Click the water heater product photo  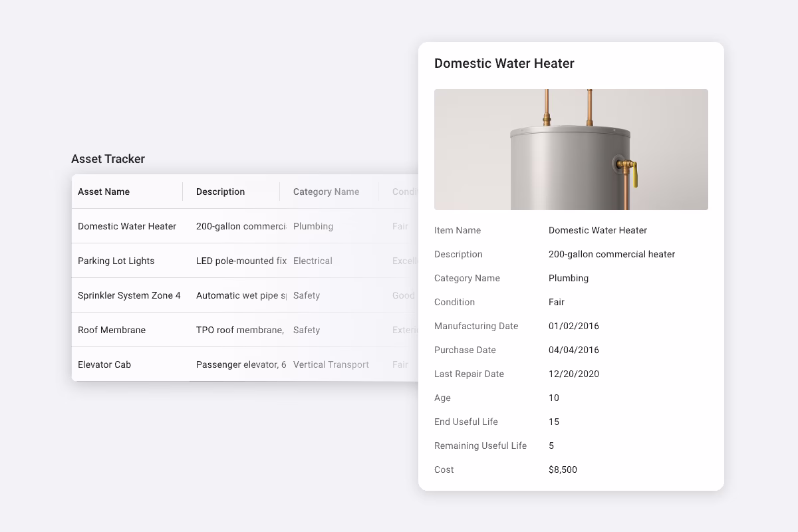[x=571, y=150]
